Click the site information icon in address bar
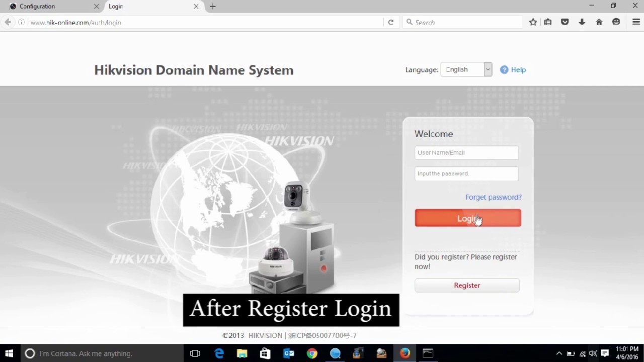This screenshot has width=644, height=362. (21, 22)
